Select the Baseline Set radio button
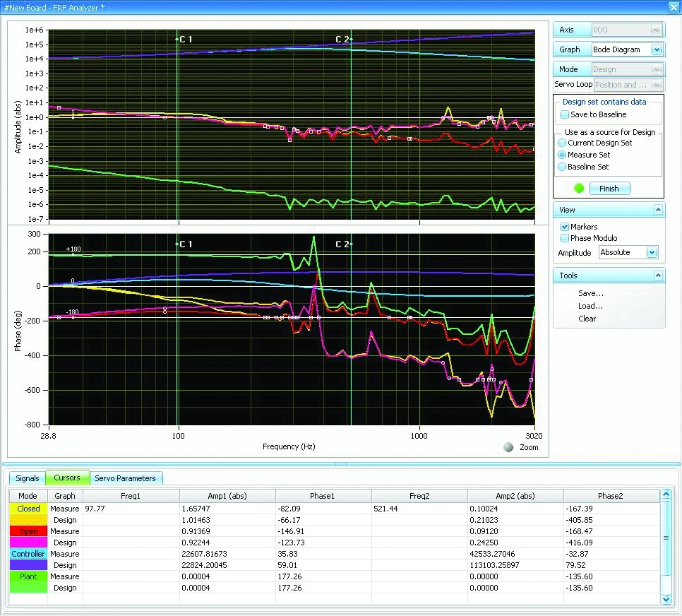The width and height of the screenshot is (682, 616). 561,167
